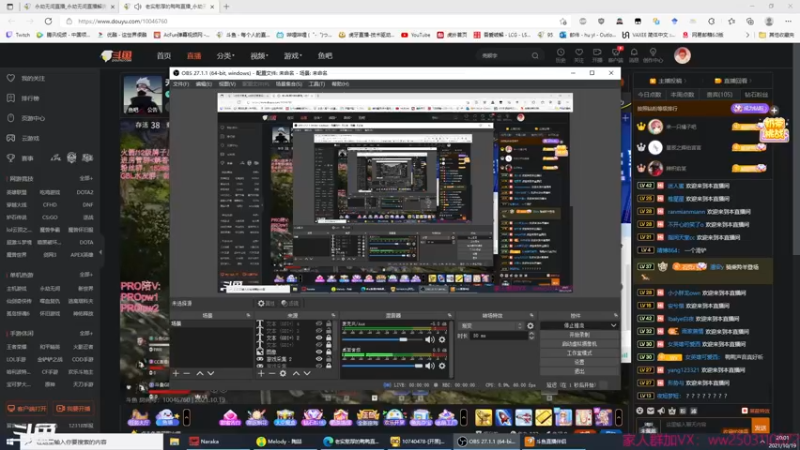Toggle visibility of first text source
800x450 pixels.
coord(319,324)
